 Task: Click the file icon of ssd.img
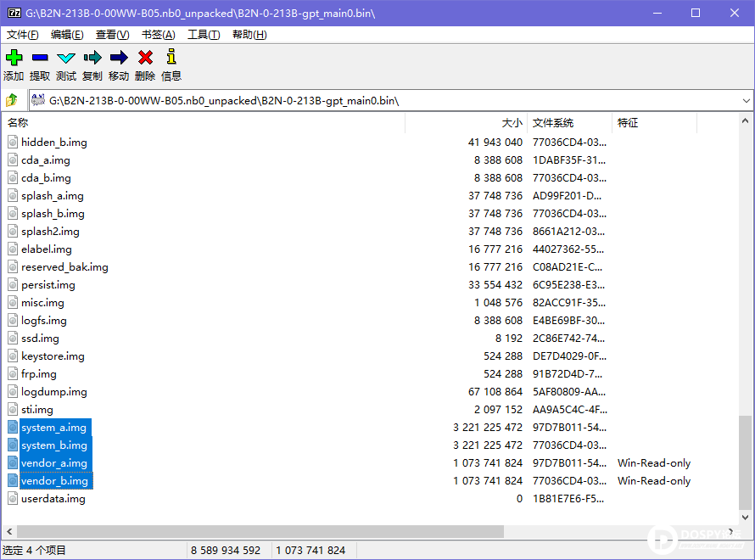click(13, 338)
